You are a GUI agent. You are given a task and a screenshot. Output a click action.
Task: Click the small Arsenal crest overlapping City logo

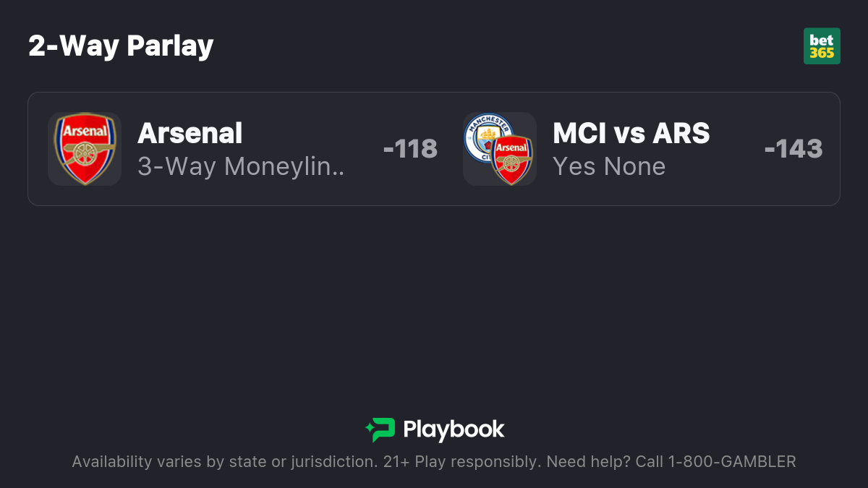[x=512, y=160]
